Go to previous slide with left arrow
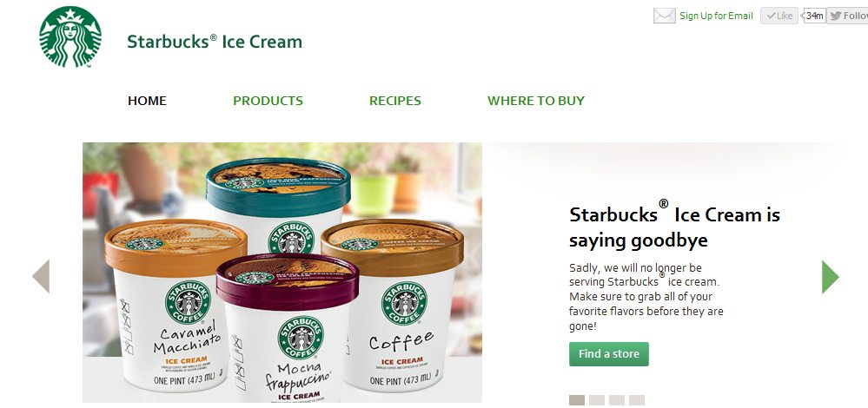The width and height of the screenshot is (868, 408). pyautogui.click(x=41, y=276)
